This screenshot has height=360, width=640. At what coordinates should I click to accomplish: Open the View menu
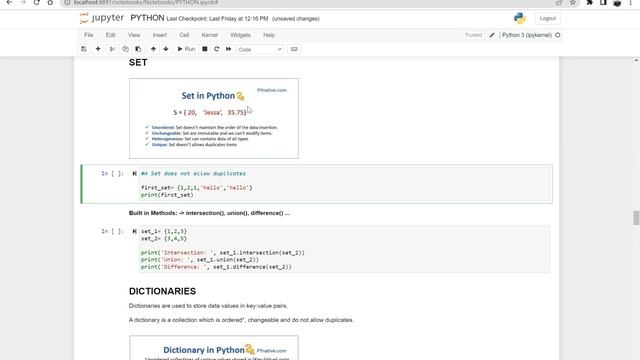tap(134, 35)
